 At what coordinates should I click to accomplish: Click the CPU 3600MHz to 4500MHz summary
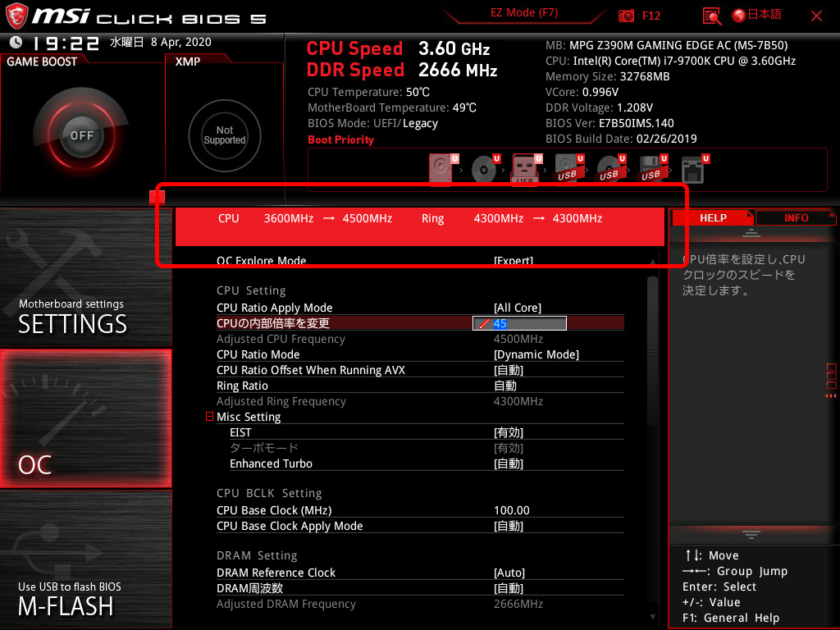(x=305, y=218)
